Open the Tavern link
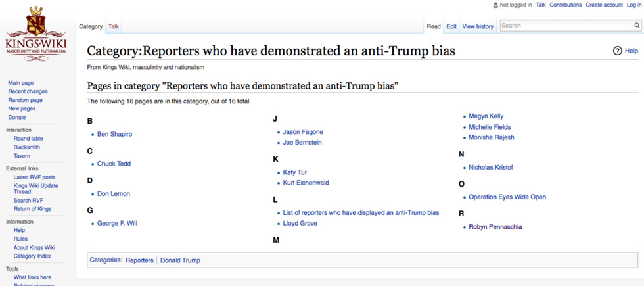The height and width of the screenshot is (286, 644). point(22,156)
